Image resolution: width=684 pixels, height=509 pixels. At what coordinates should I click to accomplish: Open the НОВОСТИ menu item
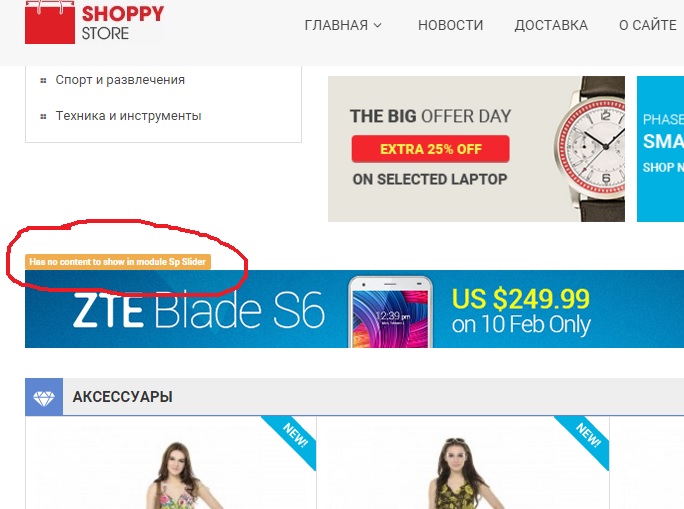[x=451, y=25]
